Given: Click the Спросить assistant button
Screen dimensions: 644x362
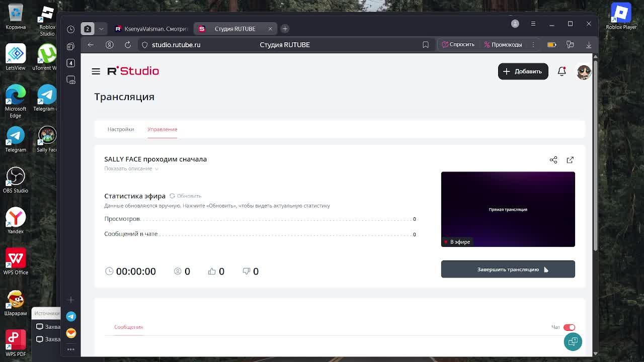Looking at the screenshot, I should [458, 45].
